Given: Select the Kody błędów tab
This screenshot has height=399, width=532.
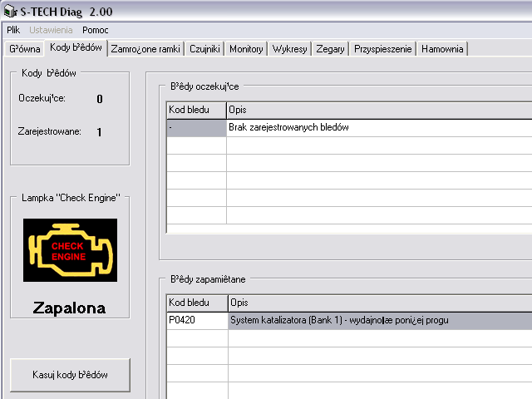Looking at the screenshot, I should point(76,47).
